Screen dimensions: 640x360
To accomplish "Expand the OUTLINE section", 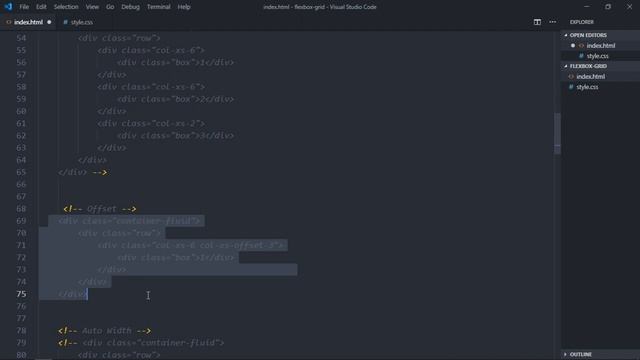I will [x=581, y=354].
